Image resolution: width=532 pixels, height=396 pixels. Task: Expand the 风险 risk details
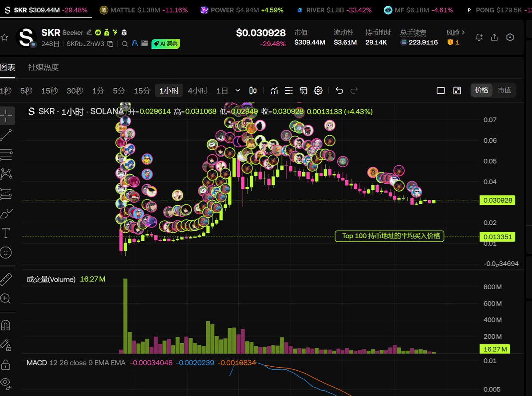(456, 32)
